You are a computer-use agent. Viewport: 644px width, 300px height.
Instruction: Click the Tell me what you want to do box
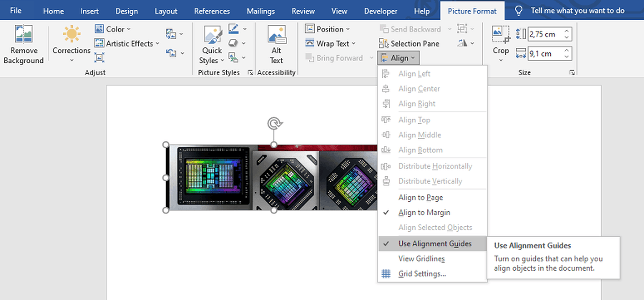tap(577, 11)
